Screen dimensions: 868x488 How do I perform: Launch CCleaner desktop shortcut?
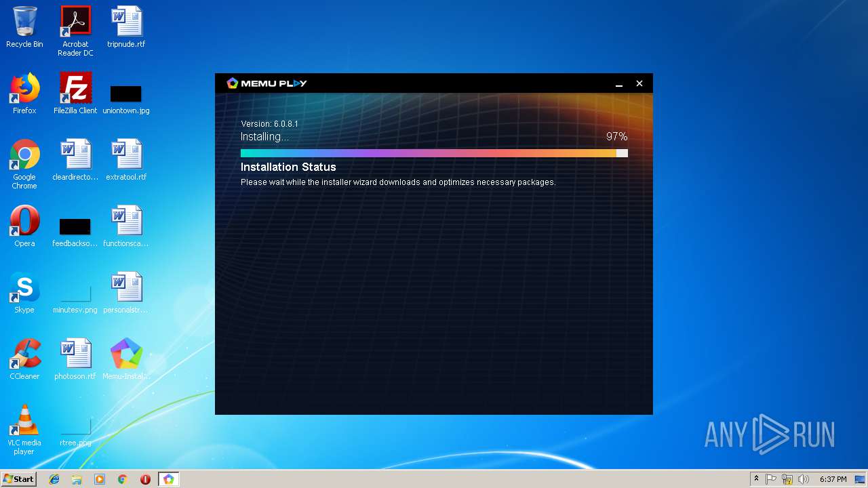coord(24,359)
